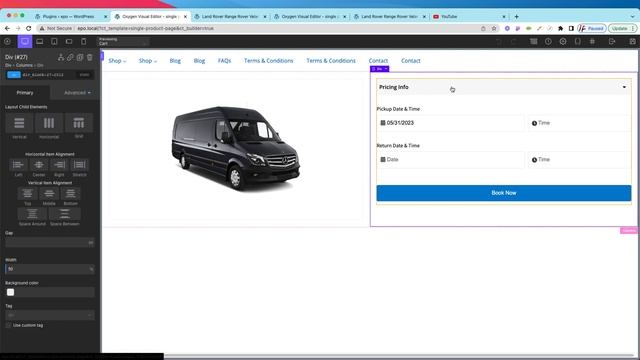
Task: Set horizontal alignment to Stretch
Action: (80, 165)
